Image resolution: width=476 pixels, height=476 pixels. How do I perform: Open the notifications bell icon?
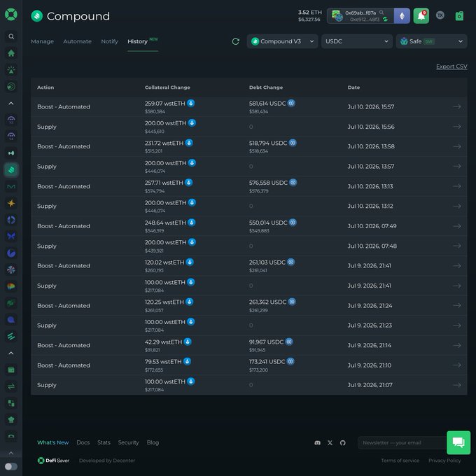click(421, 16)
